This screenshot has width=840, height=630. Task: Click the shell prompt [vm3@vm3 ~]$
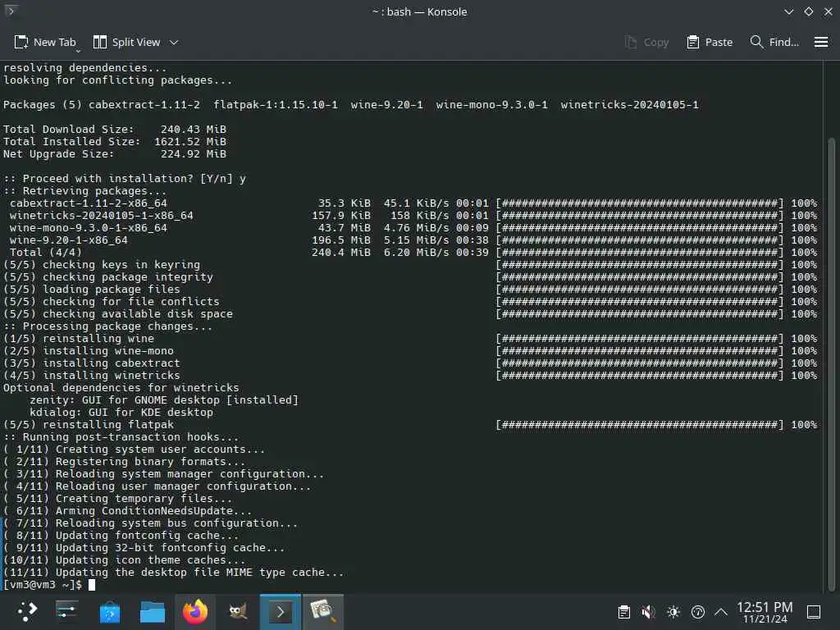click(x=43, y=584)
